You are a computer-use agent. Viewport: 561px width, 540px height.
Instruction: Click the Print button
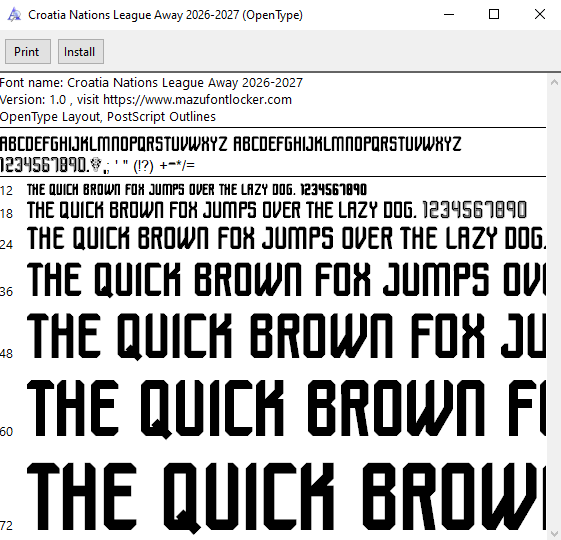(28, 52)
